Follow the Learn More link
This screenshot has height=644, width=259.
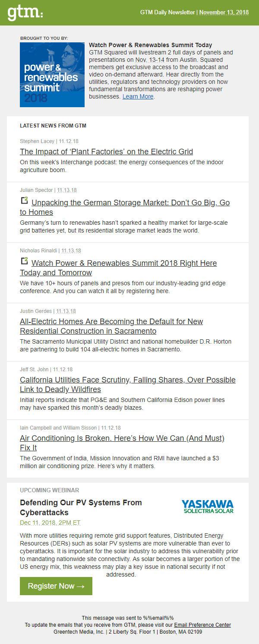click(x=138, y=96)
